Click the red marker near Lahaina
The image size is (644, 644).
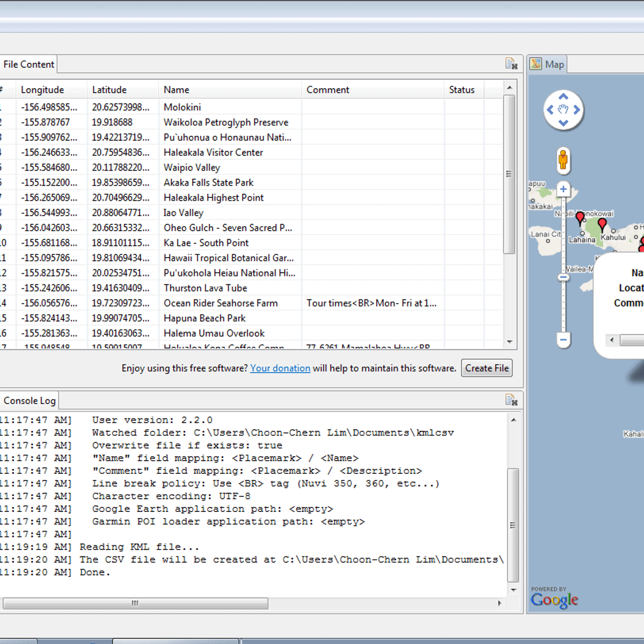coord(580,218)
